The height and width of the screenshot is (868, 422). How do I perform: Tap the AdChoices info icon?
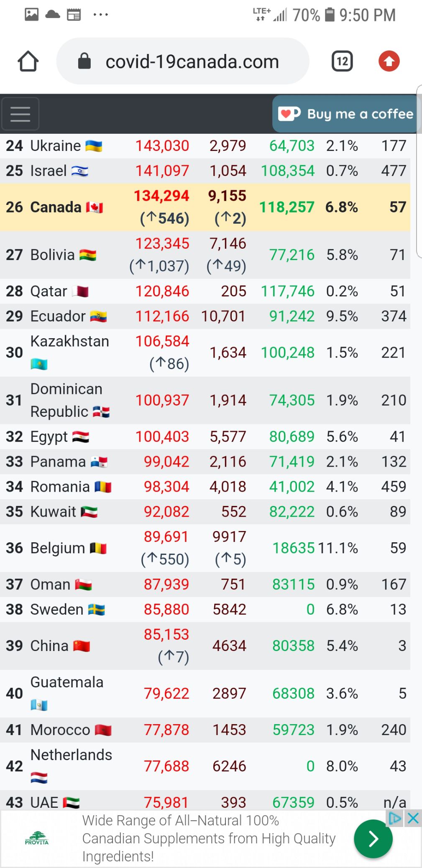tap(395, 818)
